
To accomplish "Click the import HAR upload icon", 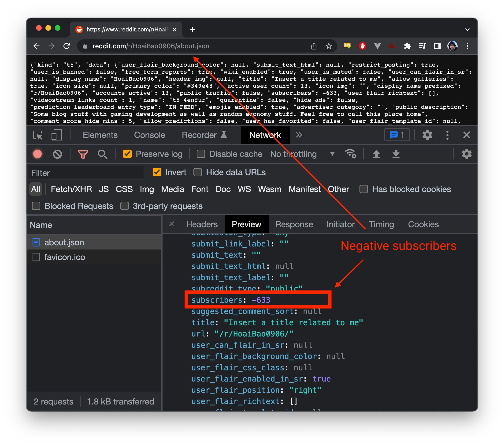I will [376, 154].
